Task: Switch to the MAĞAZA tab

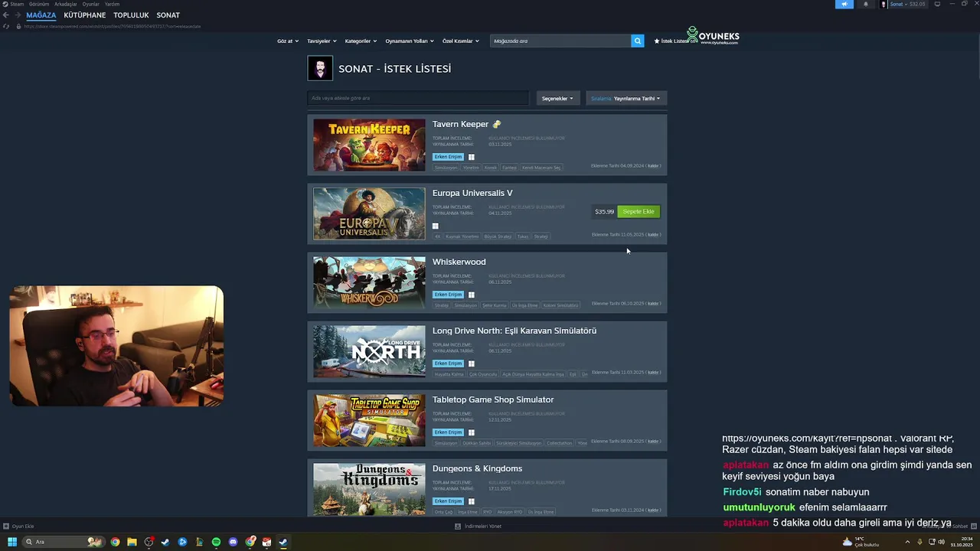Action: [x=41, y=15]
